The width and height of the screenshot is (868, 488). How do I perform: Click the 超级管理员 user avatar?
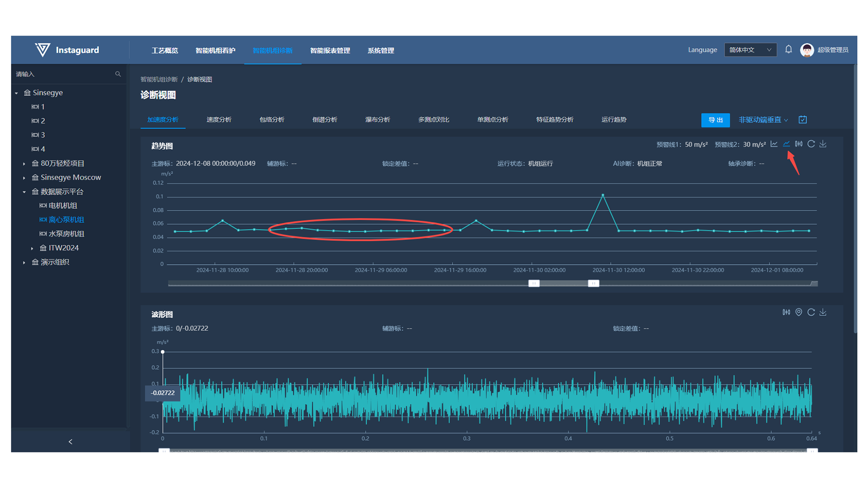807,50
